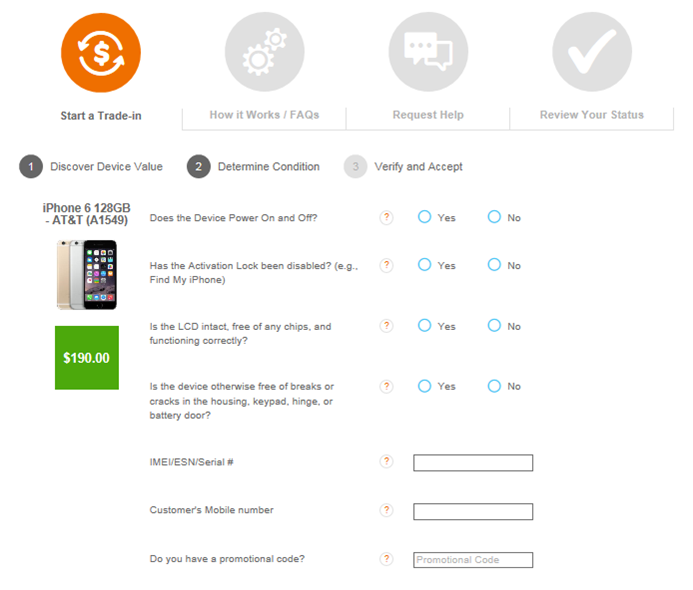Open help icon for Device Power question

click(386, 217)
